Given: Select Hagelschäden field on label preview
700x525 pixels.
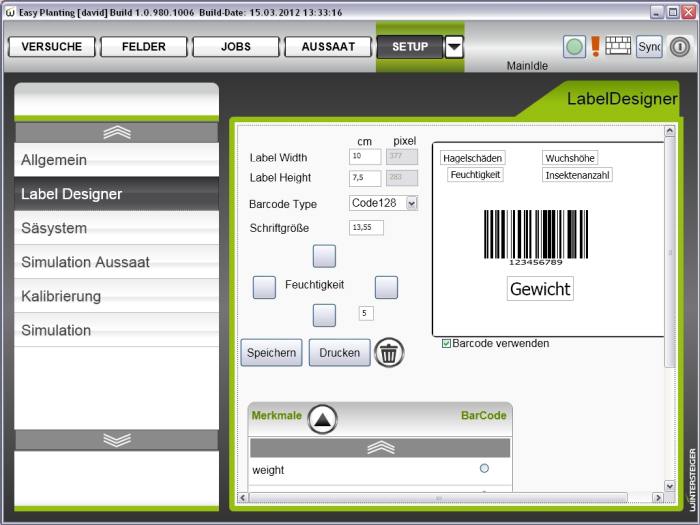Looking at the screenshot, I should click(472, 158).
